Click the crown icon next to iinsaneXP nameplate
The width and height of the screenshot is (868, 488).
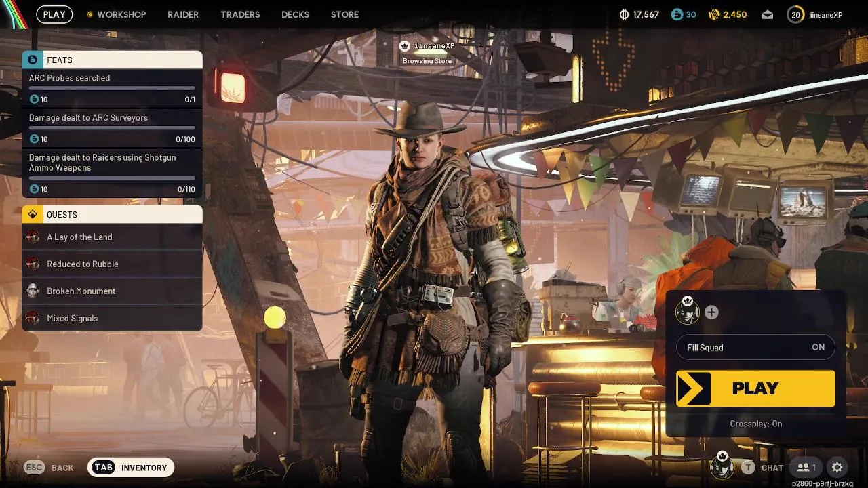(405, 46)
